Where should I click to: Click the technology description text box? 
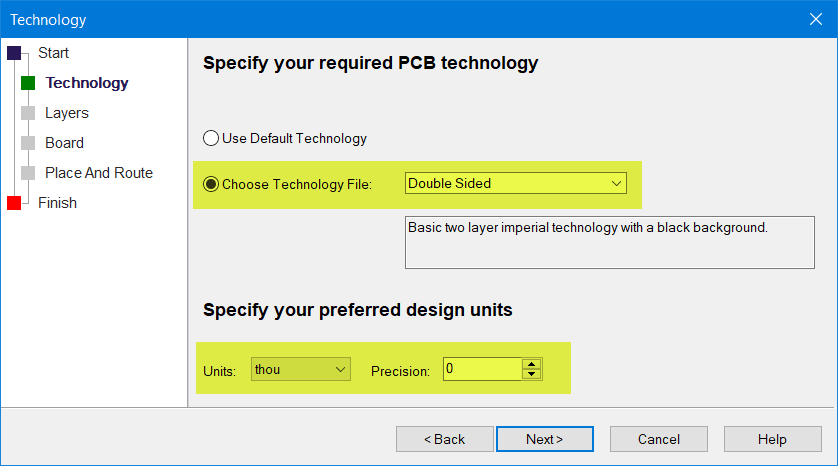(610, 242)
